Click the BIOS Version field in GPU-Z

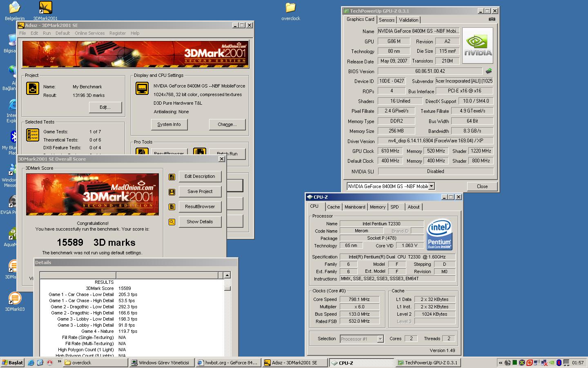click(x=430, y=71)
